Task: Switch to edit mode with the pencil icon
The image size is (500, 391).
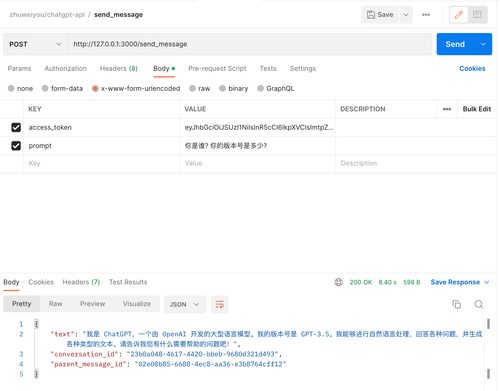Action: pyautogui.click(x=459, y=15)
